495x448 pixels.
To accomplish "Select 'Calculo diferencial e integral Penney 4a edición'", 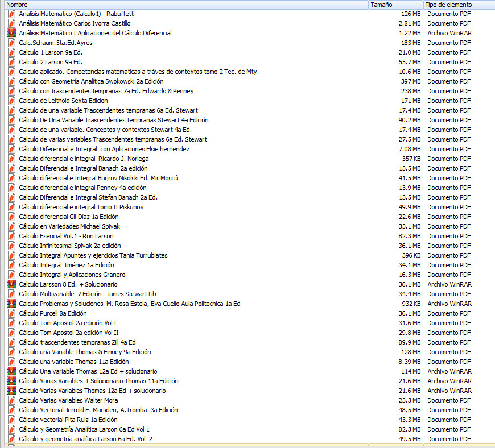I will pos(82,188).
